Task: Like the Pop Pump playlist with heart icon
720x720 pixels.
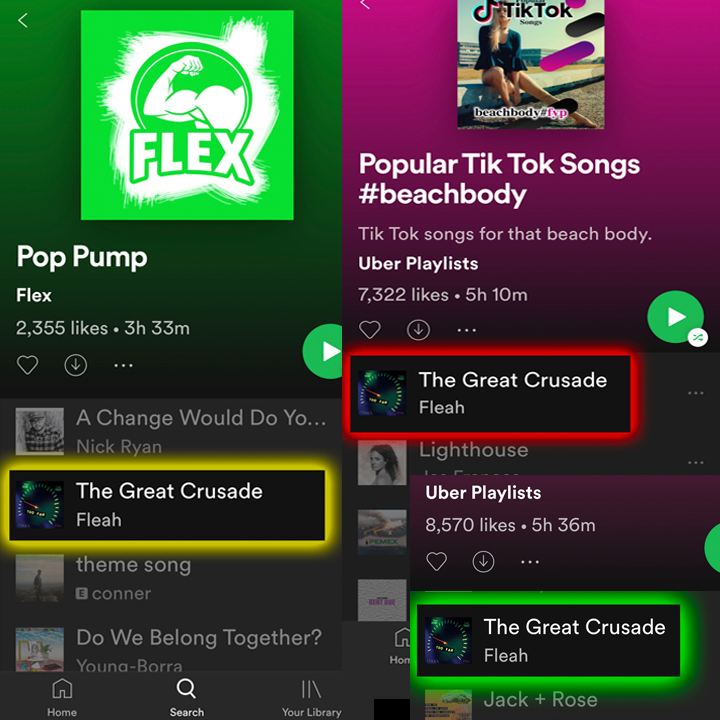Action: pos(28,365)
